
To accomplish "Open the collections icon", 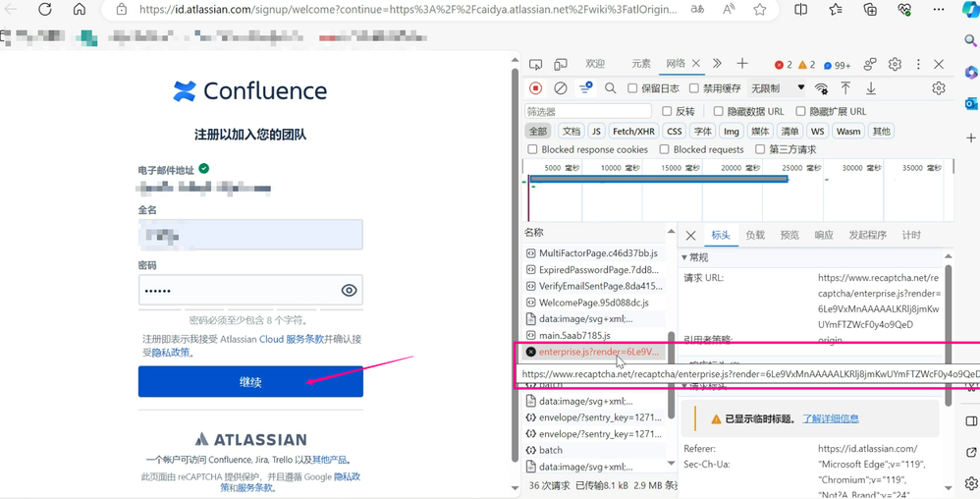I will [x=870, y=10].
